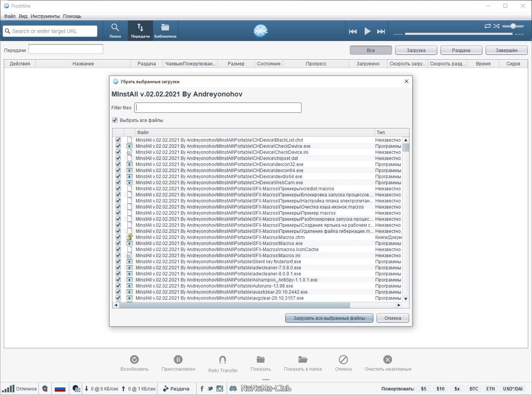The width and height of the screenshot is (532, 395).
Task: Sort transfers by Название column
Action: click(83, 63)
